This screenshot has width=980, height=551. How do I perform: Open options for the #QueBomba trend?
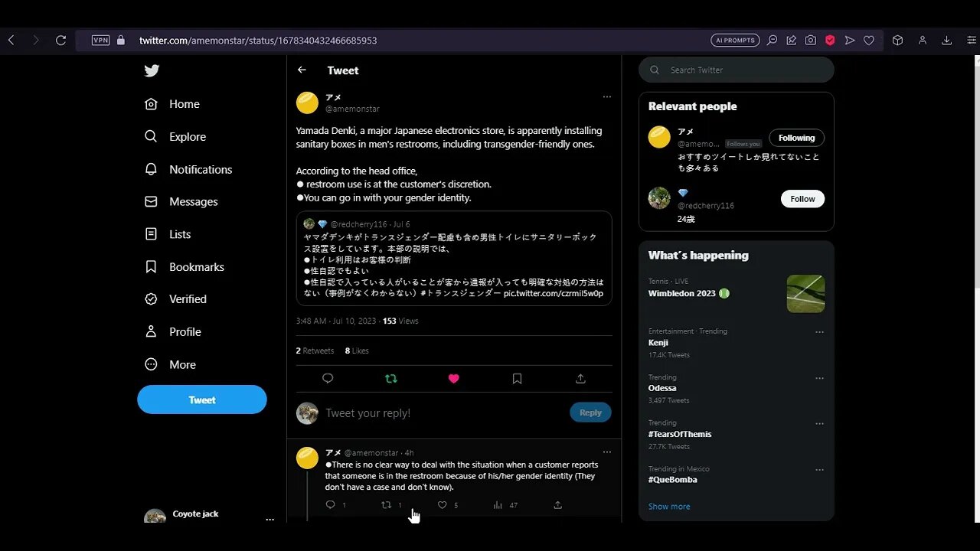pyautogui.click(x=819, y=470)
